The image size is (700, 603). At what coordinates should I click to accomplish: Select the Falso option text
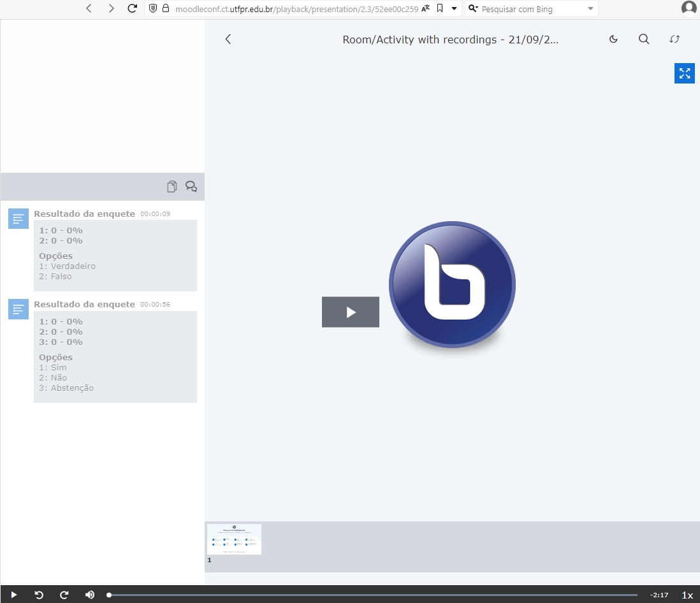point(61,276)
